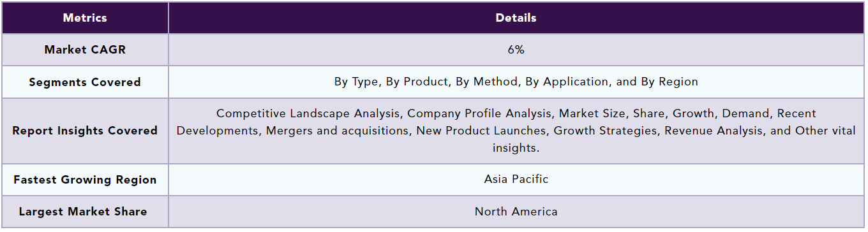
Task: Click the Details column header
Action: point(516,18)
